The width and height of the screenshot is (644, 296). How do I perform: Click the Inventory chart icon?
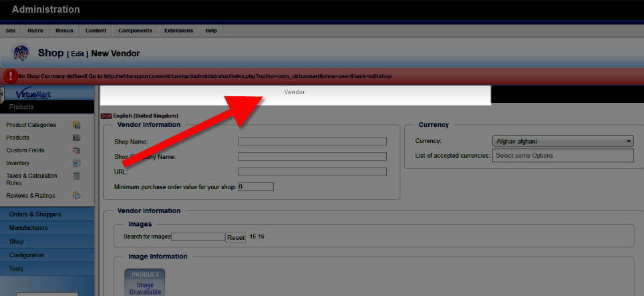77,163
